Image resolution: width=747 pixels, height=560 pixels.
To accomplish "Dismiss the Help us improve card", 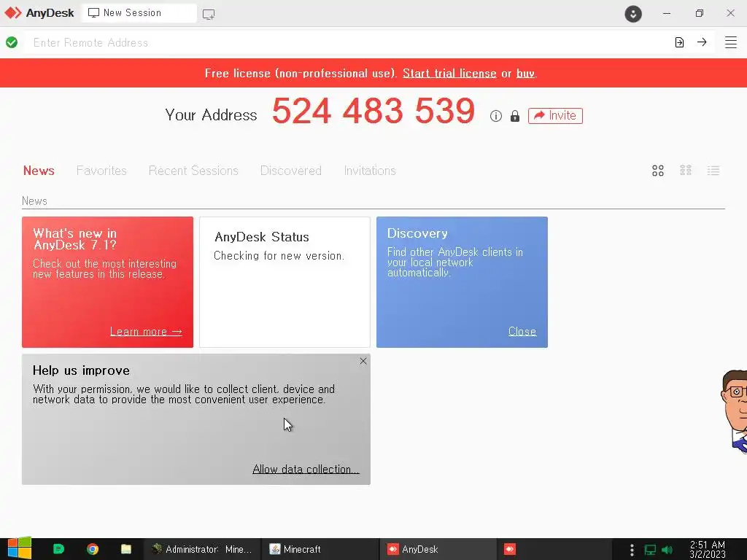I will click(x=363, y=361).
